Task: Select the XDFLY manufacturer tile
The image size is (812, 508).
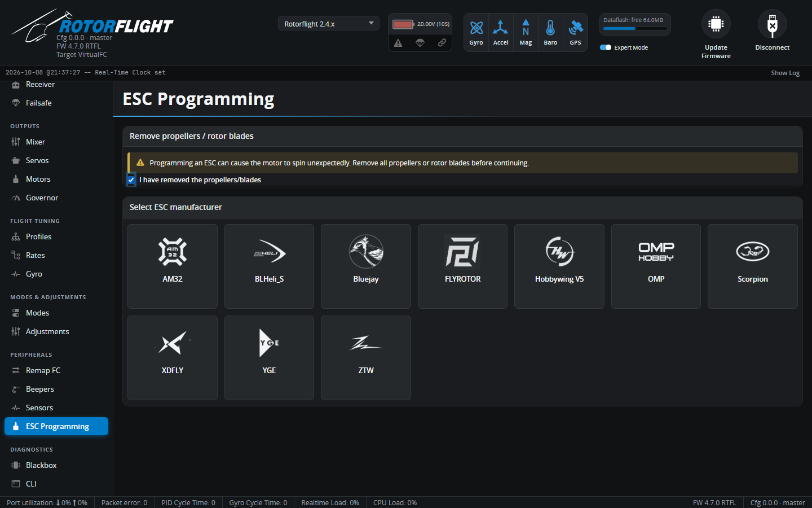Action: (x=173, y=358)
